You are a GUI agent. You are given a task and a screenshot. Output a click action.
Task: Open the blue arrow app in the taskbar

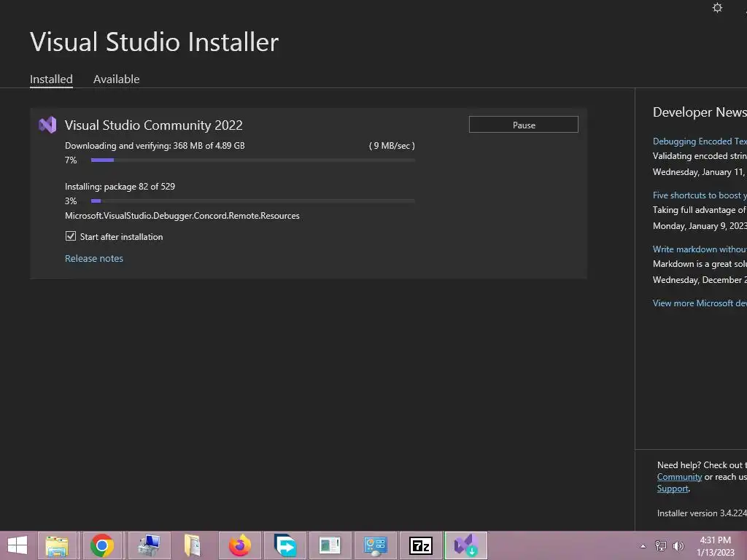point(285,545)
